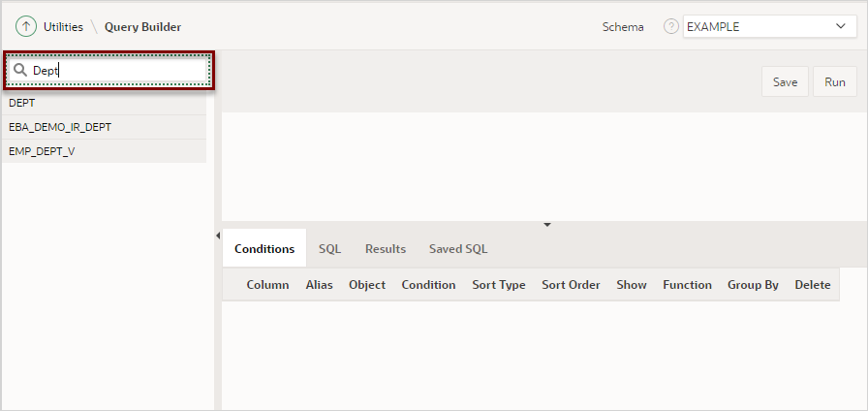Click the Delete column header
868x411 pixels.
(x=813, y=285)
